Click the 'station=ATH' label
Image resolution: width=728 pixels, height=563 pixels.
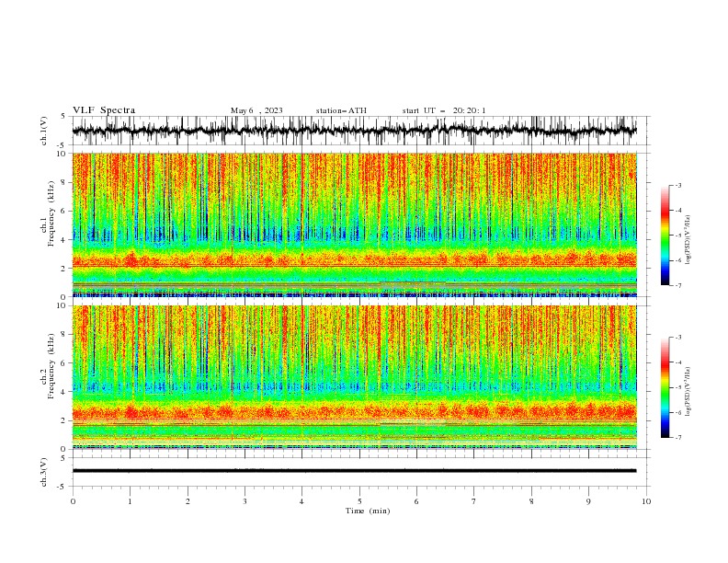click(341, 110)
